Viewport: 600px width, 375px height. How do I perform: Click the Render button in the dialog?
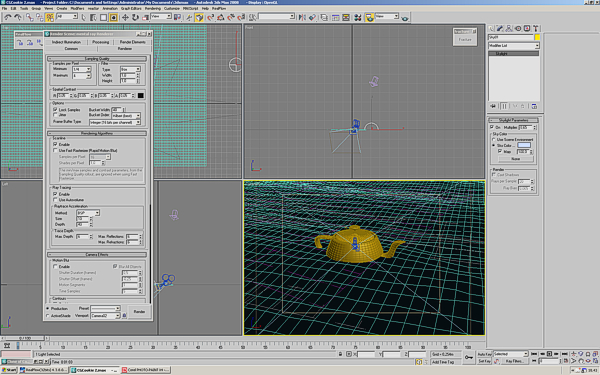pos(139,312)
